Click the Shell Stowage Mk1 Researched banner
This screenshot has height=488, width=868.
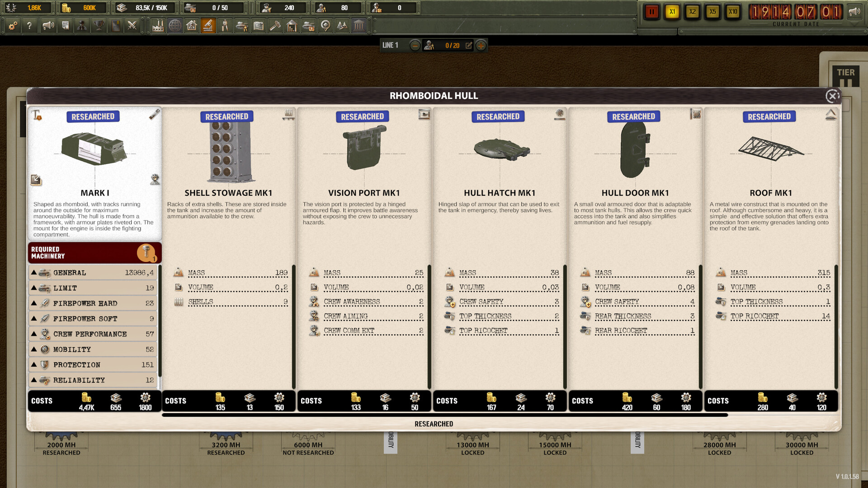click(226, 117)
